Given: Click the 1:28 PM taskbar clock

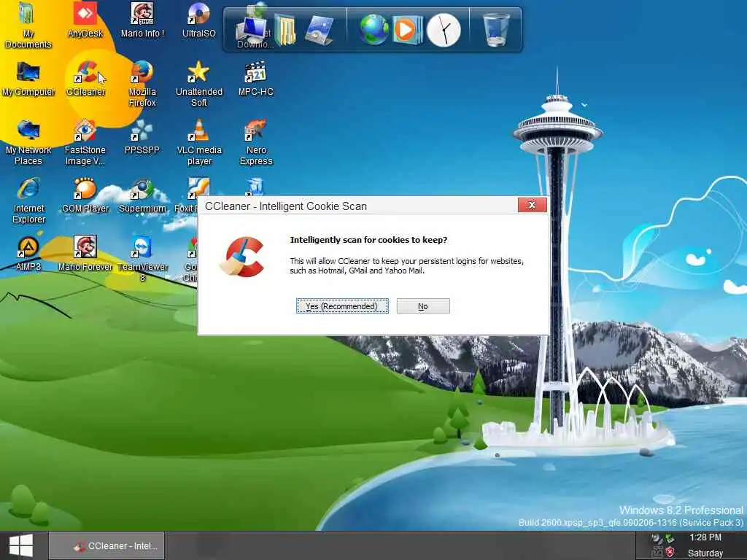Looking at the screenshot, I should click(x=705, y=537).
